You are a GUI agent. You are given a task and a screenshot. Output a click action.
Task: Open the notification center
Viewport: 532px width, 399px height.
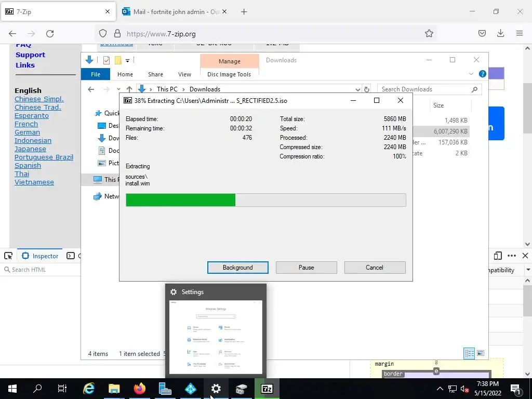[516, 389]
